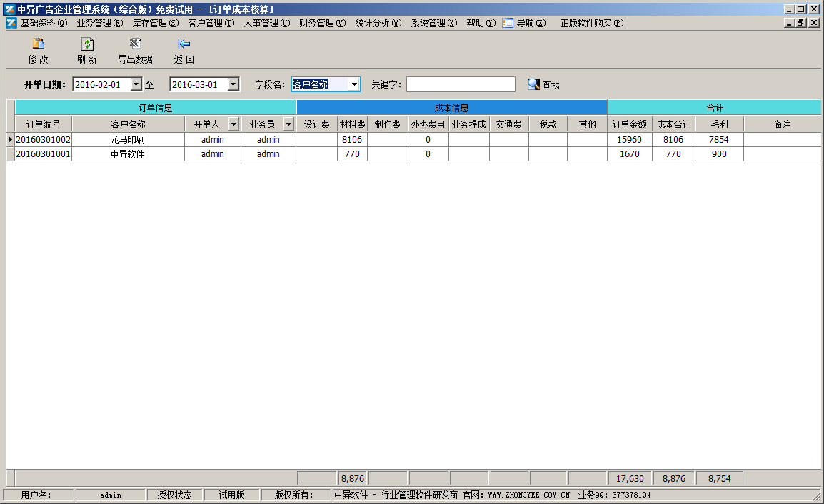Screen dimensions: 824x504
Task: Click the 导出数据 export icon
Action: click(x=135, y=44)
